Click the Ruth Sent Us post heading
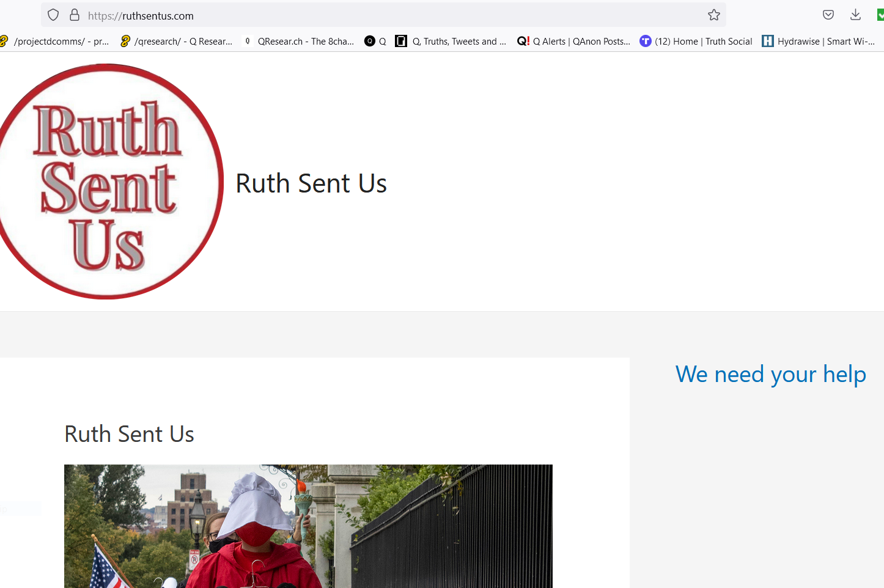884x588 pixels. [129, 434]
